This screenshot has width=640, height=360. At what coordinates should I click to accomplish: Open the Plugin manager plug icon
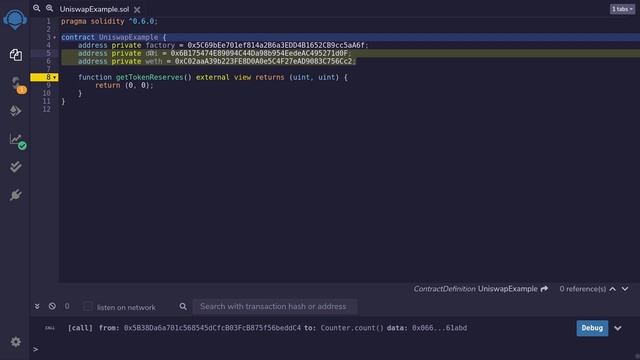[16, 195]
